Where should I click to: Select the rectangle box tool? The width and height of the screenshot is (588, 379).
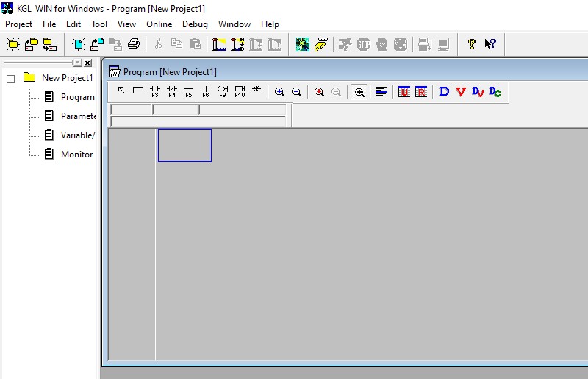(138, 91)
